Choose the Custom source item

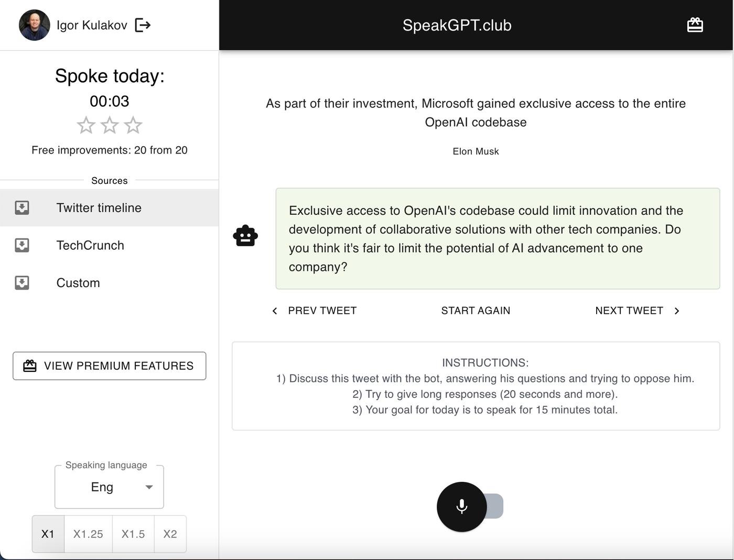click(x=78, y=283)
